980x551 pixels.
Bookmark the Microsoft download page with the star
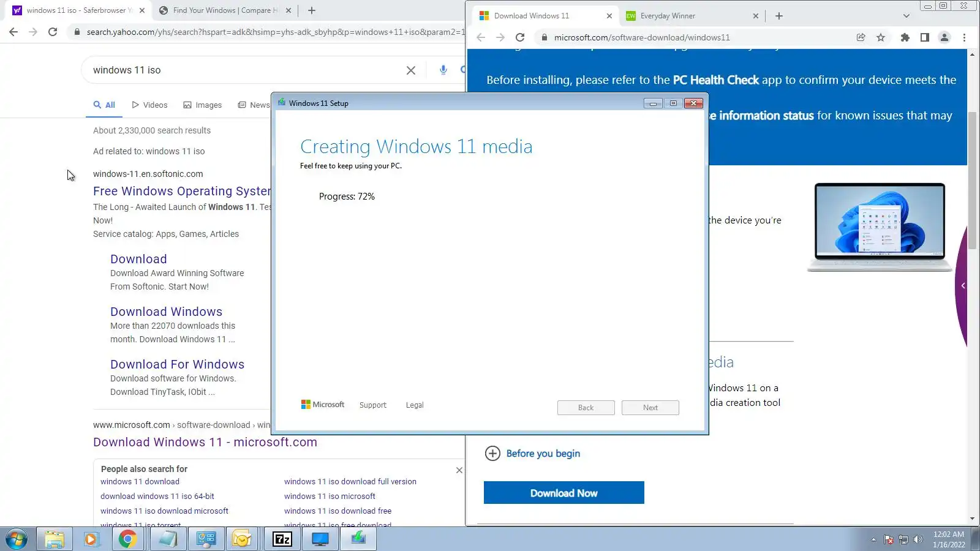(x=881, y=37)
